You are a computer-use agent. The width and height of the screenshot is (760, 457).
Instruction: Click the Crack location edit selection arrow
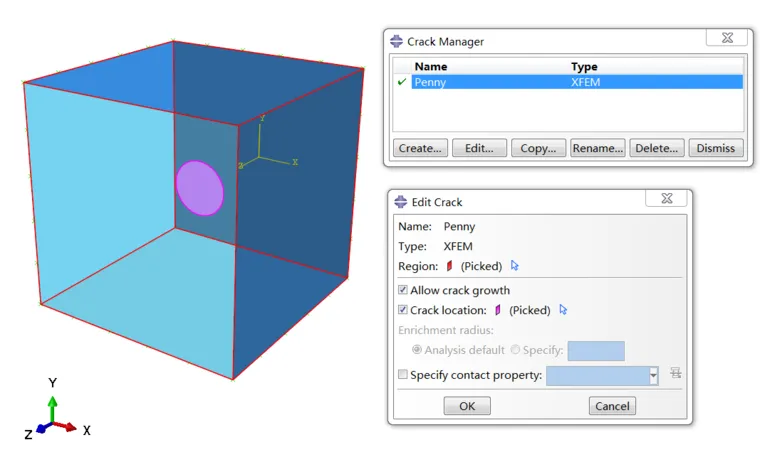pos(563,310)
